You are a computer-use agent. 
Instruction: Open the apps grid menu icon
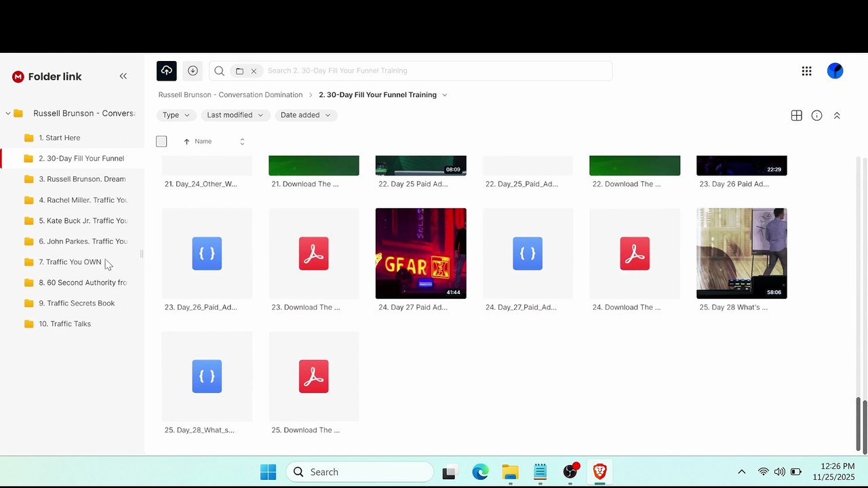coord(806,71)
